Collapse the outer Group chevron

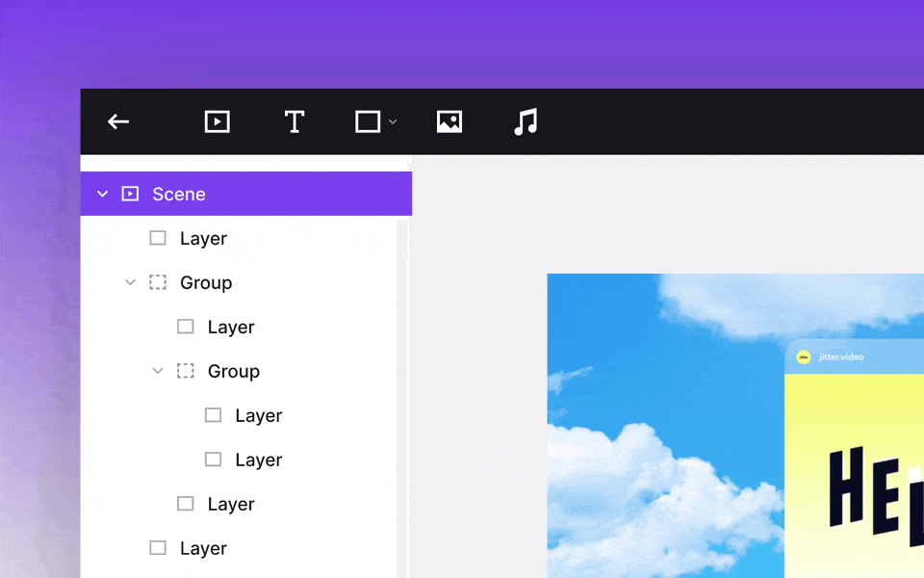pyautogui.click(x=130, y=282)
